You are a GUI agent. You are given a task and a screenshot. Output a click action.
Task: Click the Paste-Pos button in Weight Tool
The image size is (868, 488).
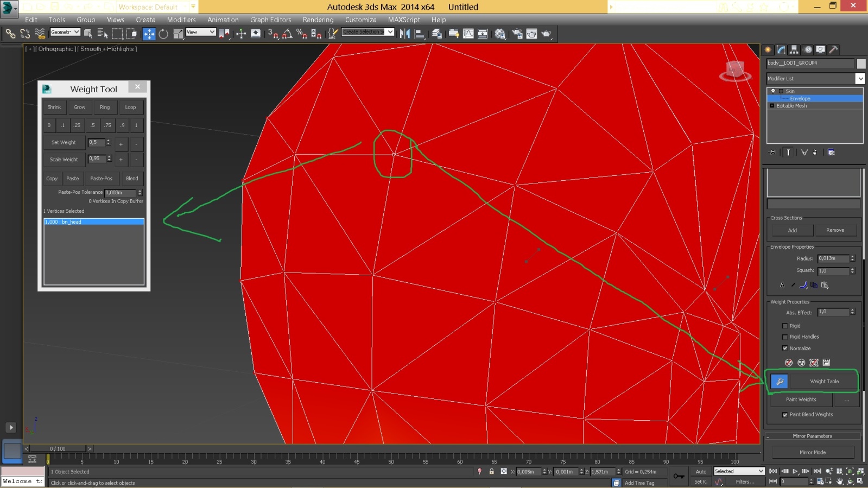pyautogui.click(x=101, y=179)
